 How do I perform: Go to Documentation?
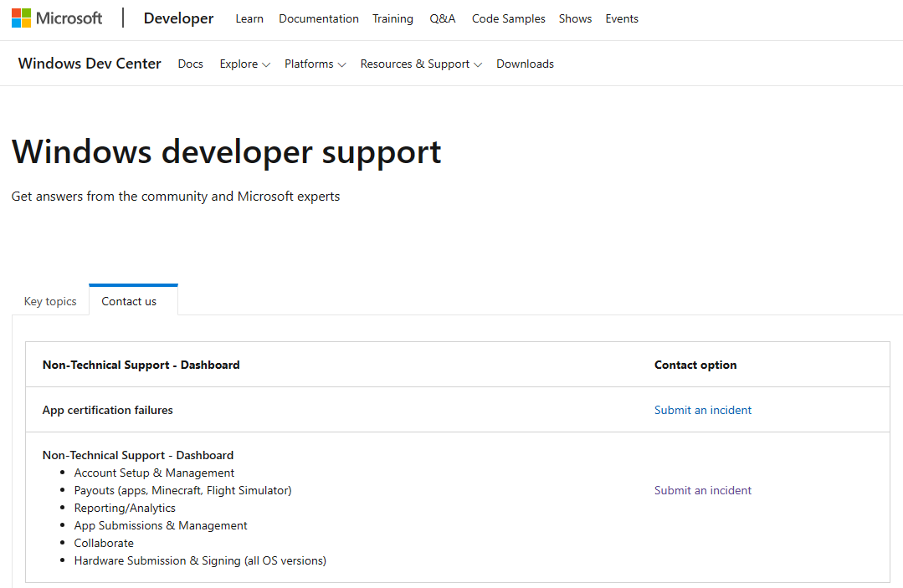319,19
